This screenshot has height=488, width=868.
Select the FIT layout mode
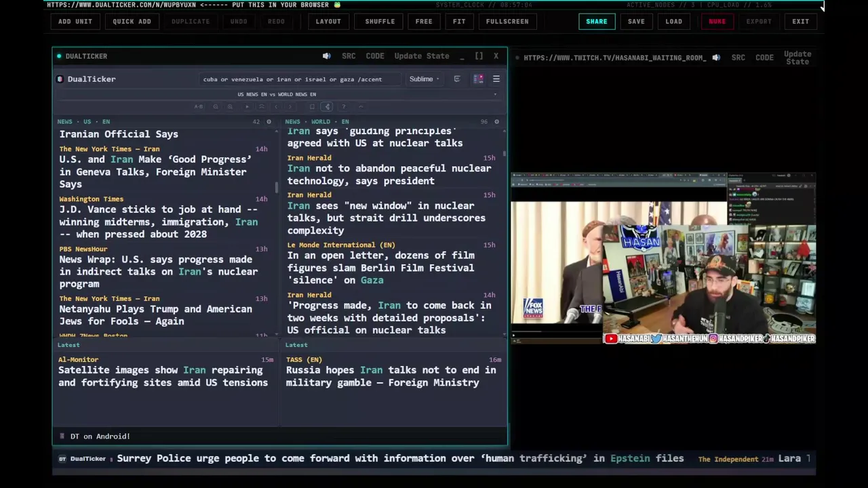click(x=459, y=22)
